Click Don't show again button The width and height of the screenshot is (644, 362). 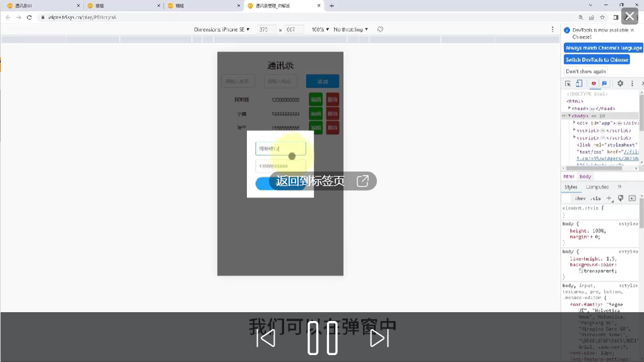click(x=586, y=71)
